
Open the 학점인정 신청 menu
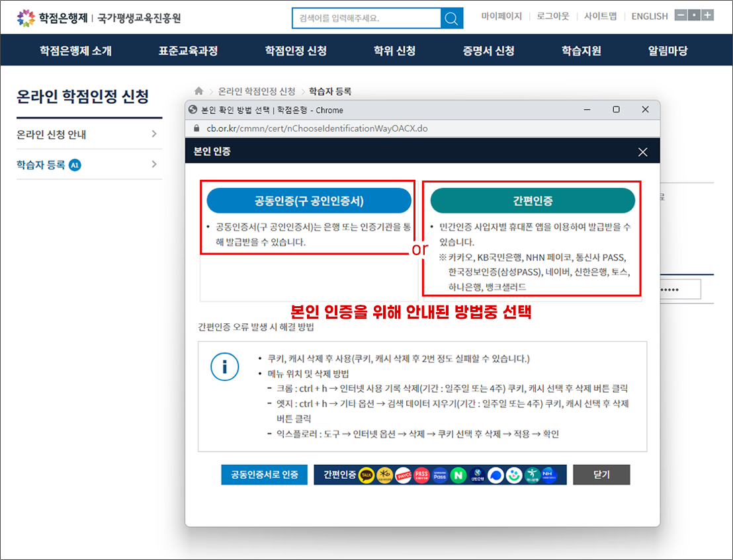click(296, 50)
